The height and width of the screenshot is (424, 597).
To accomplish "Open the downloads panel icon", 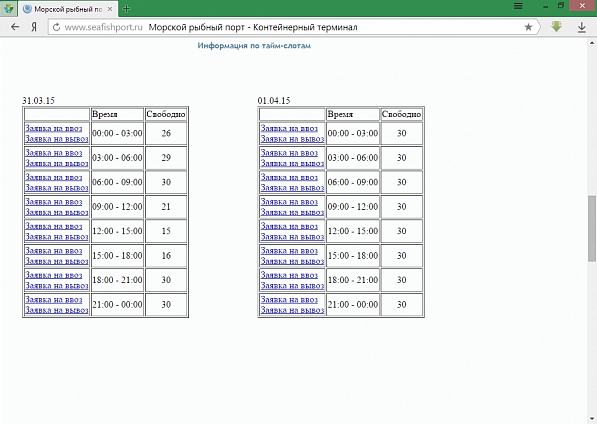I will tap(581, 27).
